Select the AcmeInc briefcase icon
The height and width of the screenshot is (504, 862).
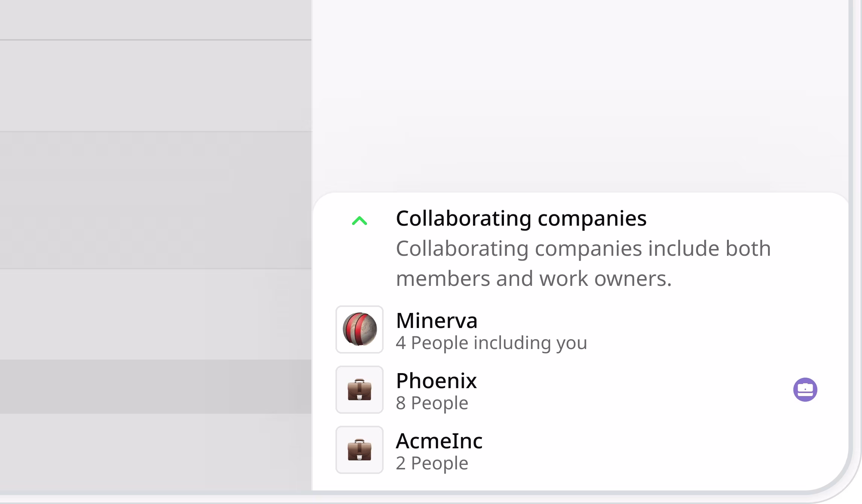point(359,450)
